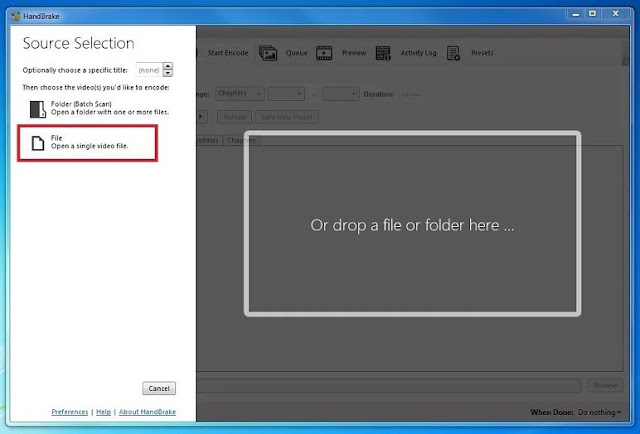The image size is (640, 434).
Task: Open the Help link
Action: [103, 412]
